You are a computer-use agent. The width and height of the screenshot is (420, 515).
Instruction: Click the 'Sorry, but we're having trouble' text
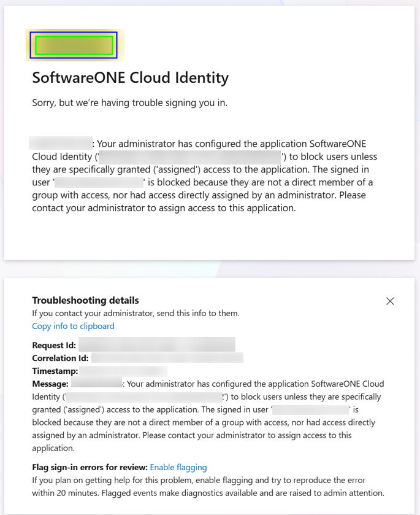pyautogui.click(x=129, y=103)
